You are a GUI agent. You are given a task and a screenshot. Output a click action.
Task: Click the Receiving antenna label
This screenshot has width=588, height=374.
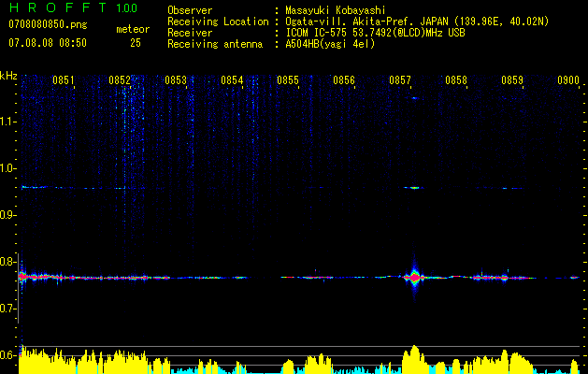click(215, 44)
